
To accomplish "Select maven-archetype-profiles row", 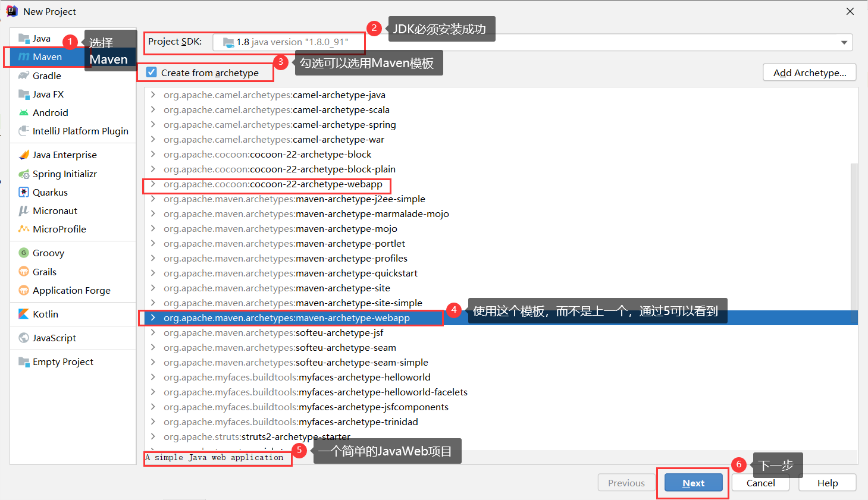I will pyautogui.click(x=501, y=258).
